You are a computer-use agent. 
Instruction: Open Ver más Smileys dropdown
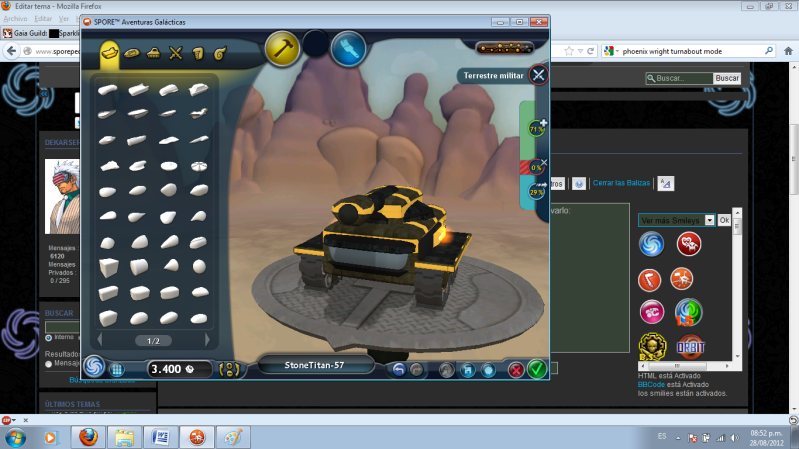pos(676,220)
